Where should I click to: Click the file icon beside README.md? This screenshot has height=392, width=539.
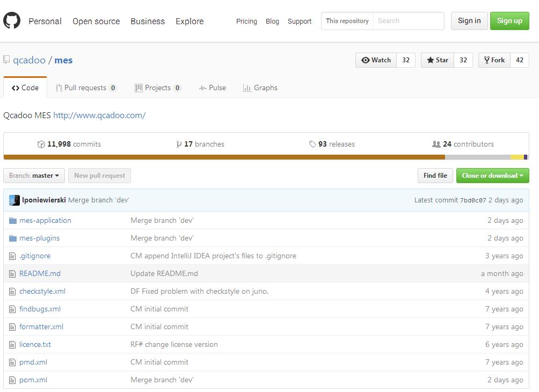[12, 274]
